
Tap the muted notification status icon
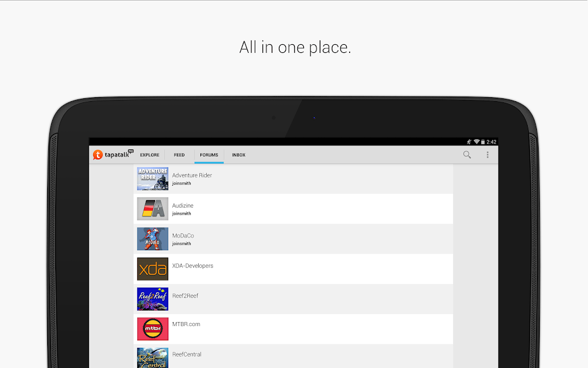tap(469, 142)
